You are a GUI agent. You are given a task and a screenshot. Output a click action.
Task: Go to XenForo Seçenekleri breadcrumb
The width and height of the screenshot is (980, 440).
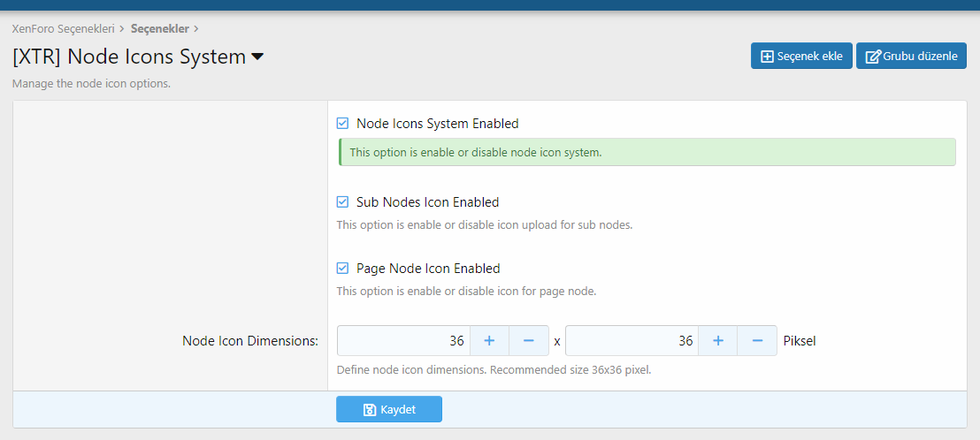[x=63, y=28]
